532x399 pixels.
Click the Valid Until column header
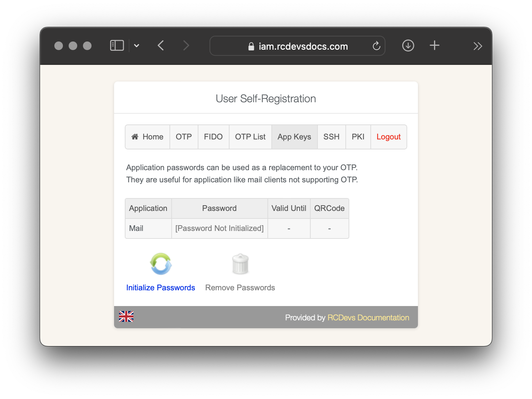(x=289, y=208)
